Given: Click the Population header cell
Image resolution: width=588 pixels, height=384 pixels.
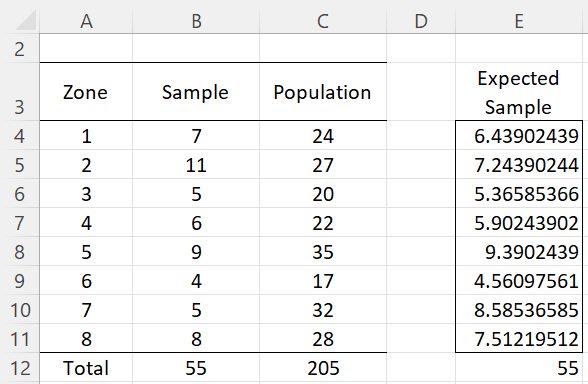Looking at the screenshot, I should point(322,92).
